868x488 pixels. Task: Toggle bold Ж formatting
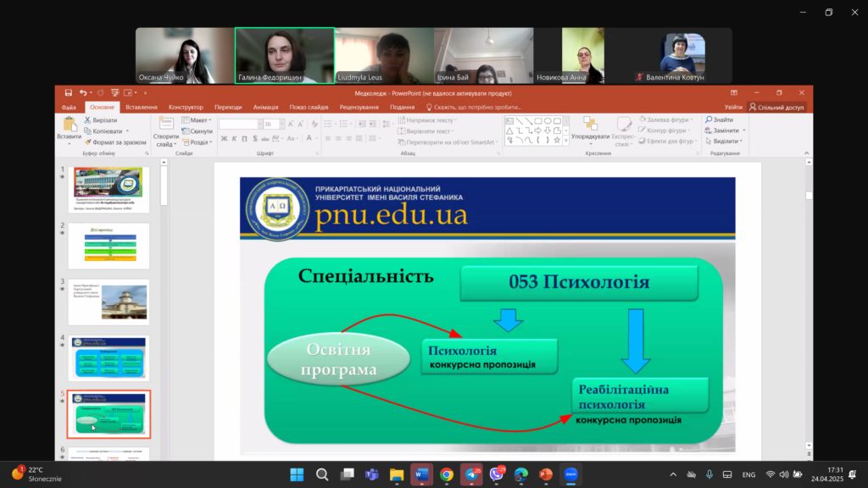(224, 139)
